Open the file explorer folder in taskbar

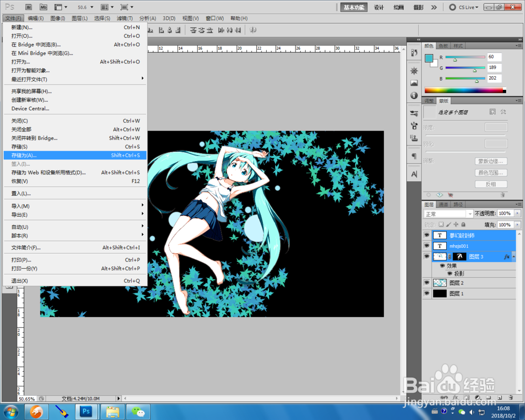[x=112, y=412]
